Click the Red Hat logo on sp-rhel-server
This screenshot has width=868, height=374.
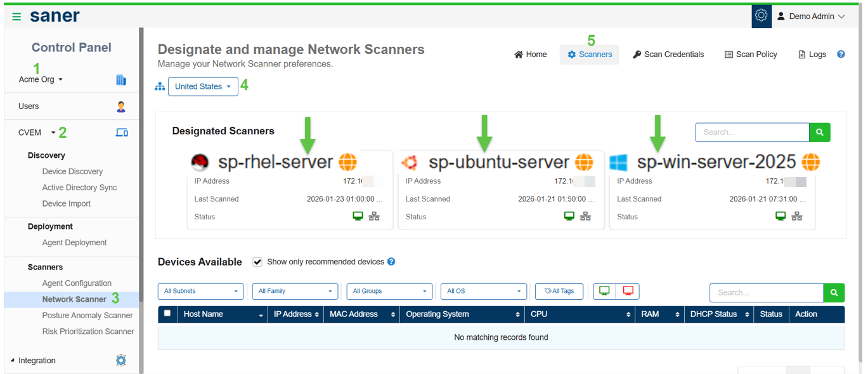click(x=200, y=163)
